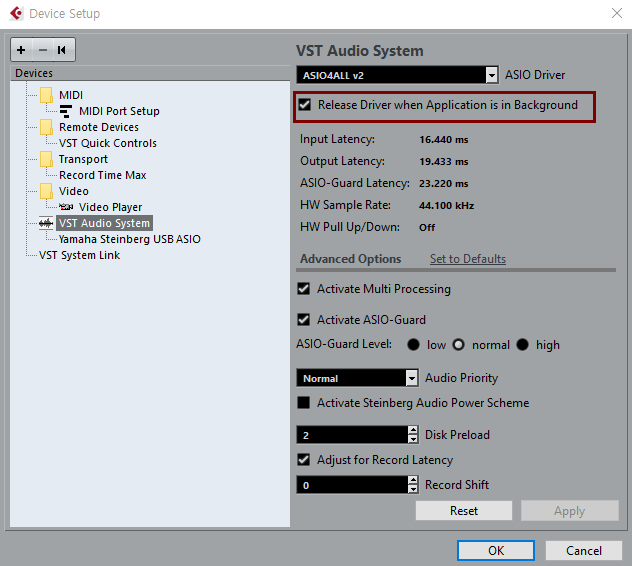Increase Disk Preload with up arrow
This screenshot has height=566, width=632.
coord(413,430)
